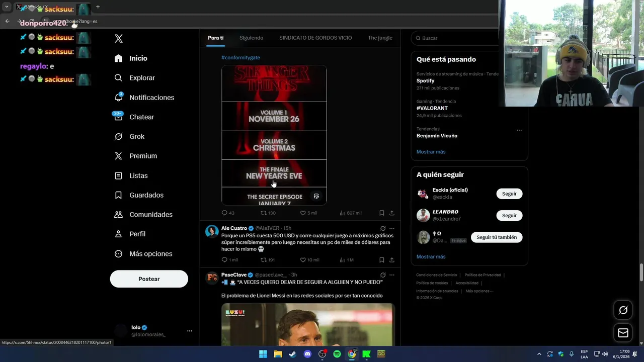Reply to the Stranger Things post (43)

tap(228, 213)
